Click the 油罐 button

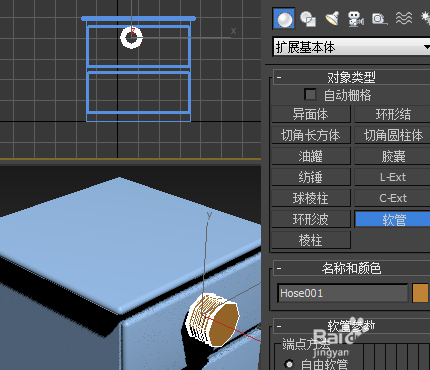[x=311, y=156]
